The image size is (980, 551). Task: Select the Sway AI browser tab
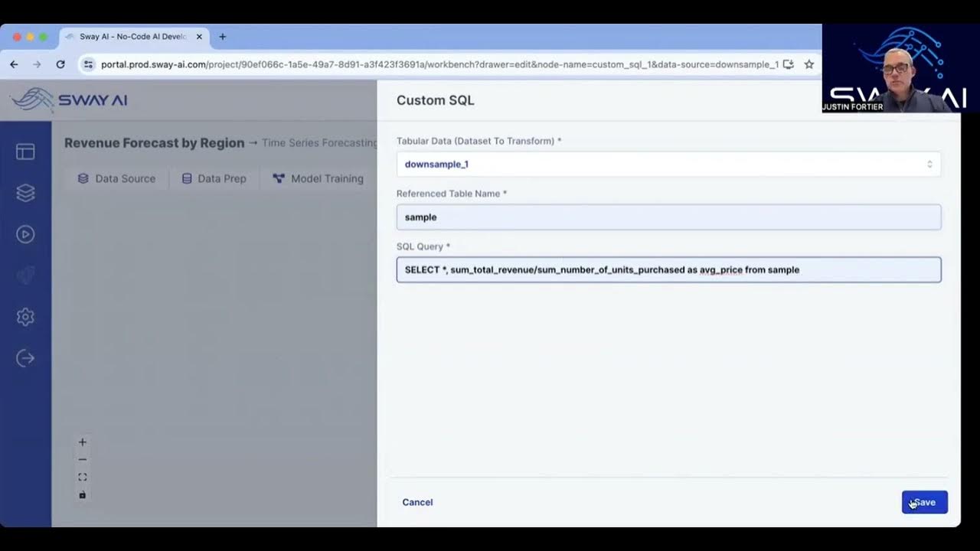[132, 37]
